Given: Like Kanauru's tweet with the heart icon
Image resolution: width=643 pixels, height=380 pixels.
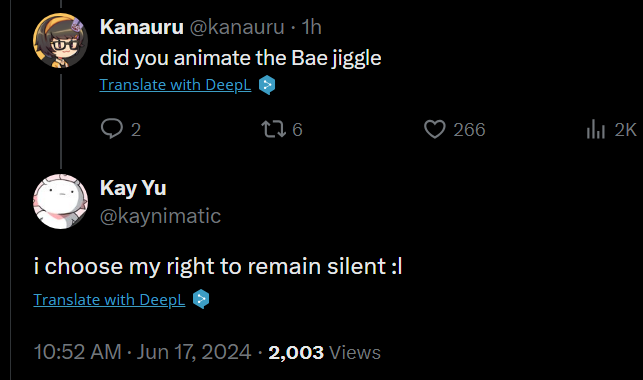Looking at the screenshot, I should [434, 129].
